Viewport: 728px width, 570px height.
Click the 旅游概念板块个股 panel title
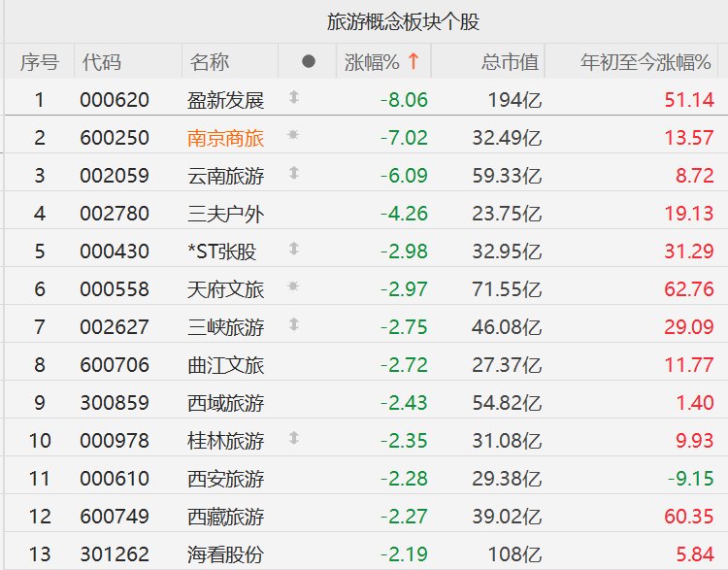(404, 21)
